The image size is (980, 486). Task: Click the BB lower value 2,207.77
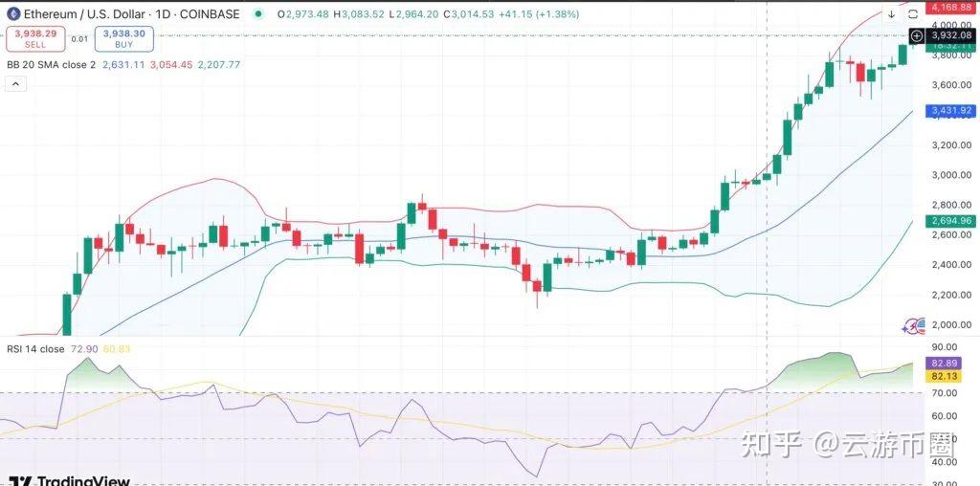pyautogui.click(x=219, y=64)
